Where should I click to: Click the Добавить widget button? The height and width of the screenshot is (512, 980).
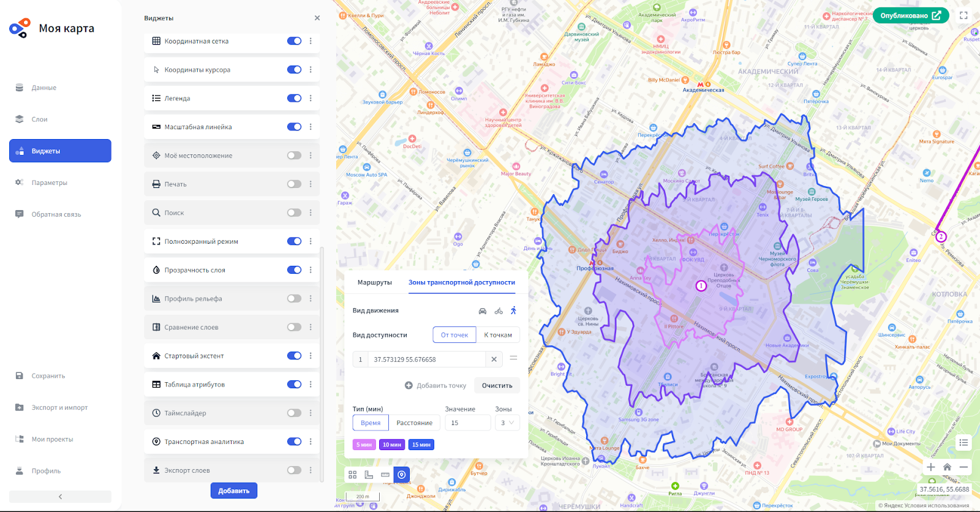pos(234,491)
